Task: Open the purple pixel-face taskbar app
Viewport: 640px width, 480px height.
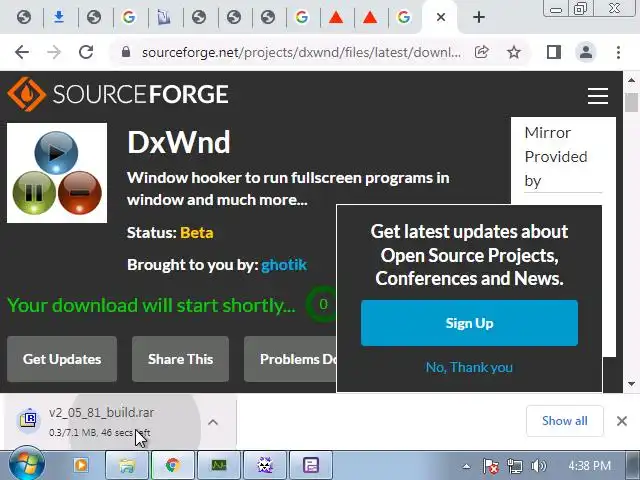Action: pyautogui.click(x=265, y=465)
